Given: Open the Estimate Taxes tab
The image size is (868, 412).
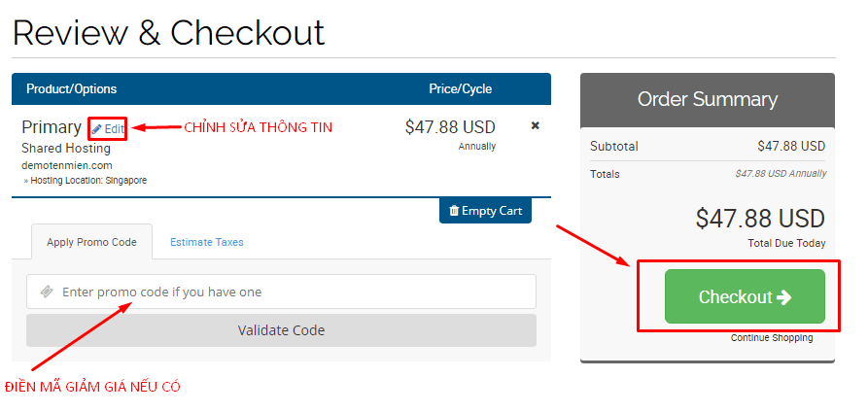Looking at the screenshot, I should (x=206, y=242).
